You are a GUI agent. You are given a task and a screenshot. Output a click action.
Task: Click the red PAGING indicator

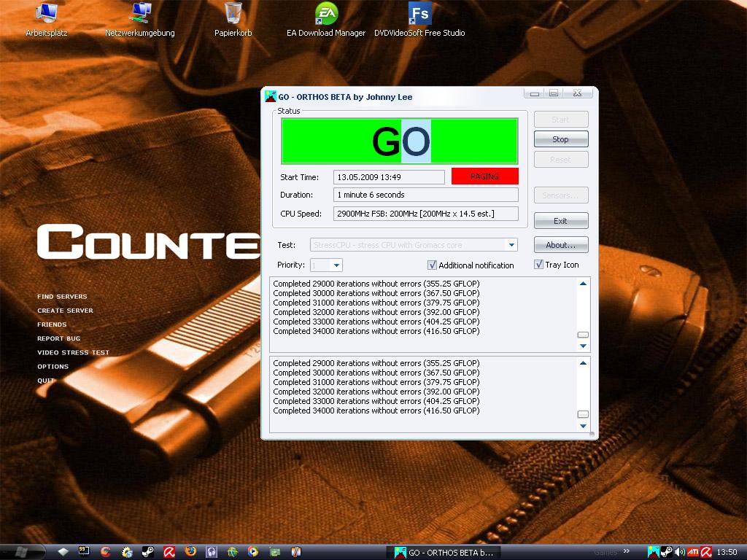(x=485, y=176)
